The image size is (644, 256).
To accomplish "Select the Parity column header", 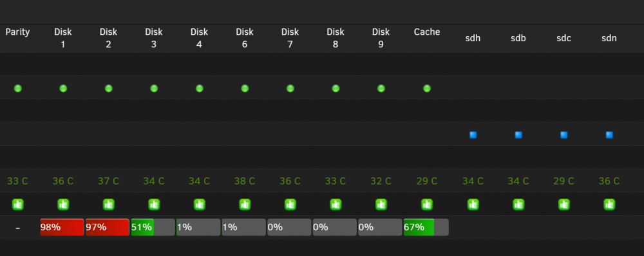I will coord(17,32).
